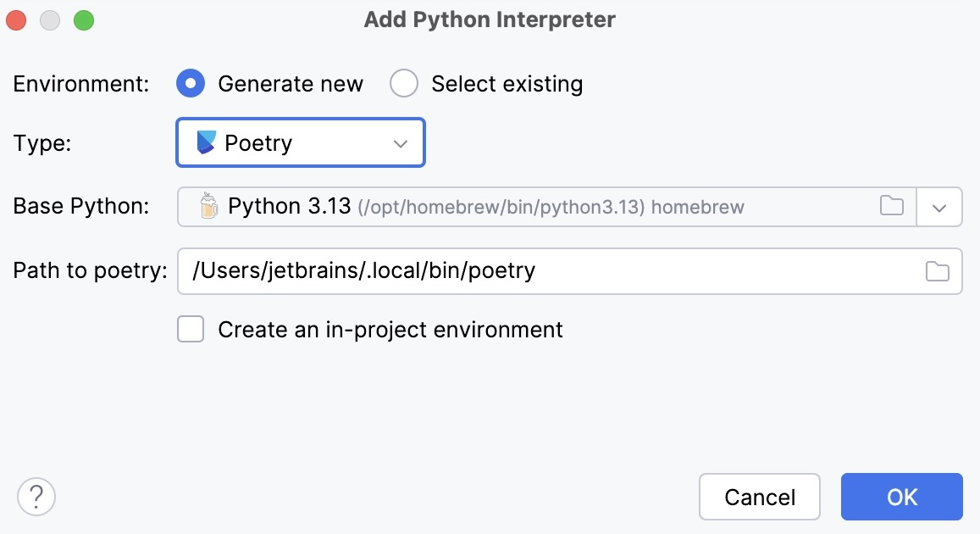The height and width of the screenshot is (534, 980).
Task: Enable Create an in-project environment
Action: (191, 329)
